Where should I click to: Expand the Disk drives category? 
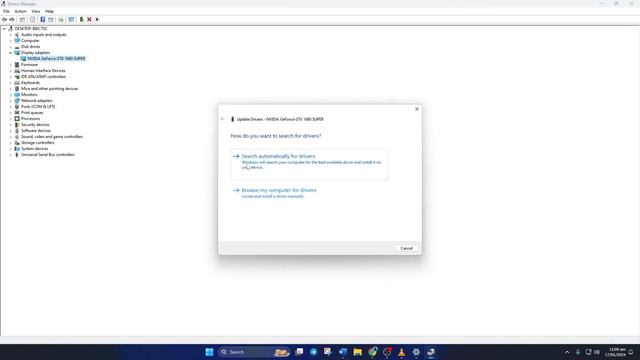pyautogui.click(x=11, y=47)
